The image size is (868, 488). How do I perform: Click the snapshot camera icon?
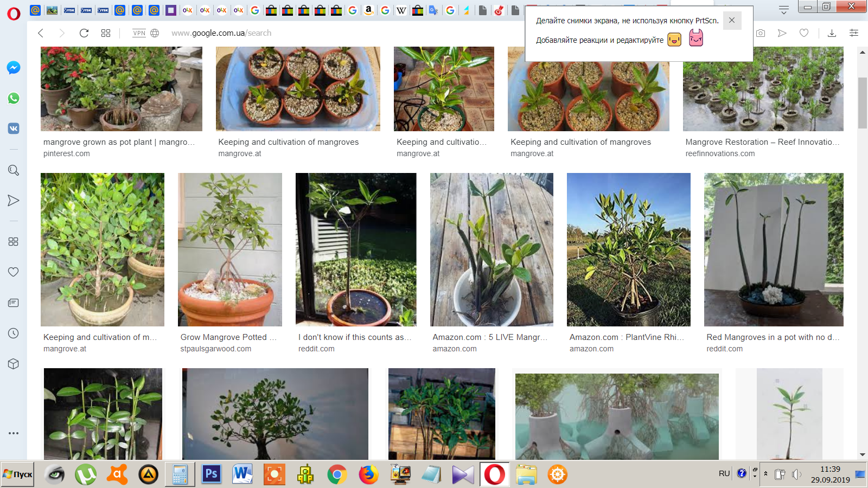click(x=761, y=33)
